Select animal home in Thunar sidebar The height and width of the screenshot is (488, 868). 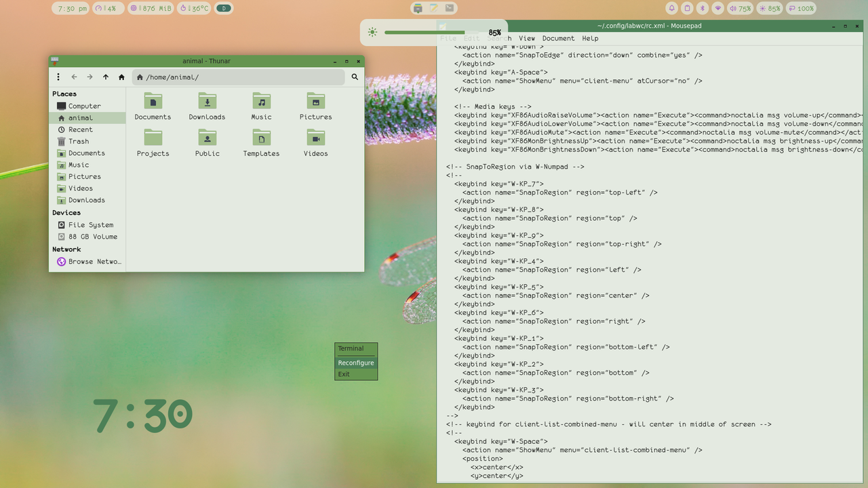tap(87, 118)
